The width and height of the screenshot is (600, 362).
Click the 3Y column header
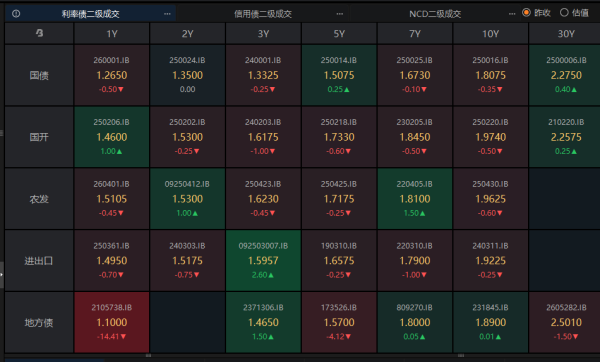click(x=263, y=34)
